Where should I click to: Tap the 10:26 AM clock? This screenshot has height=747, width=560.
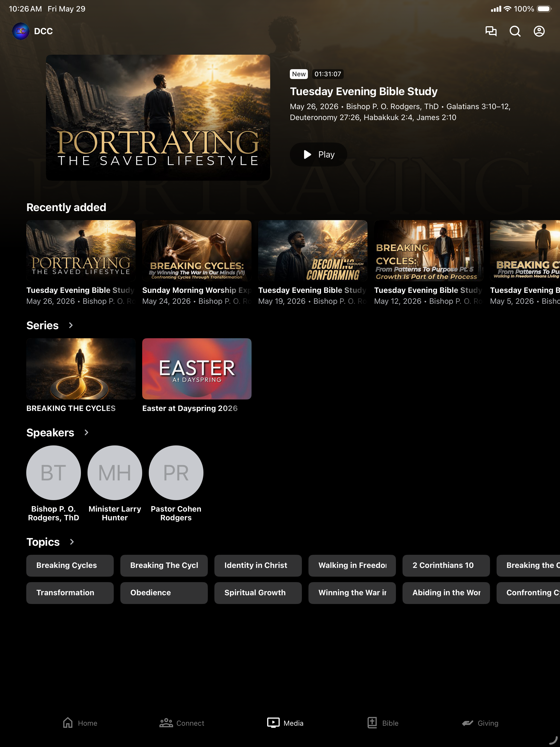click(25, 9)
